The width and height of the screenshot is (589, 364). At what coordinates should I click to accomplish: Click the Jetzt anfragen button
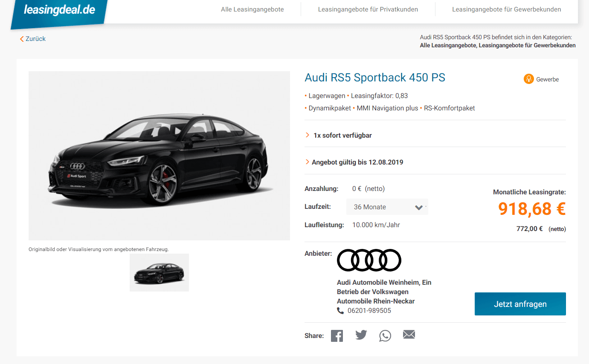(520, 304)
